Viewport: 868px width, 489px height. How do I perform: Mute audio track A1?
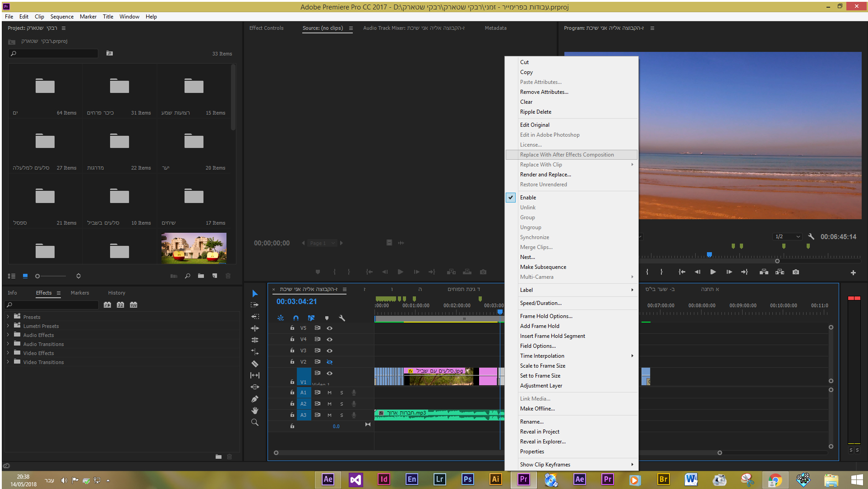[329, 392]
